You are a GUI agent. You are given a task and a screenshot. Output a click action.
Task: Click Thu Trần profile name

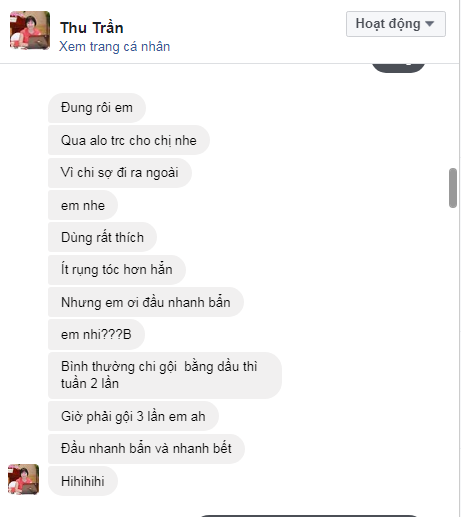tap(92, 28)
